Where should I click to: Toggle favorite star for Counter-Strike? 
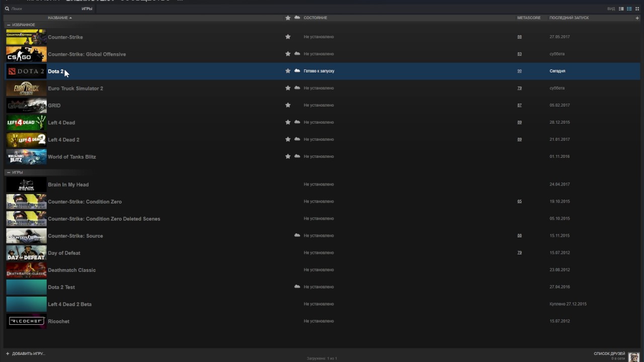(288, 37)
